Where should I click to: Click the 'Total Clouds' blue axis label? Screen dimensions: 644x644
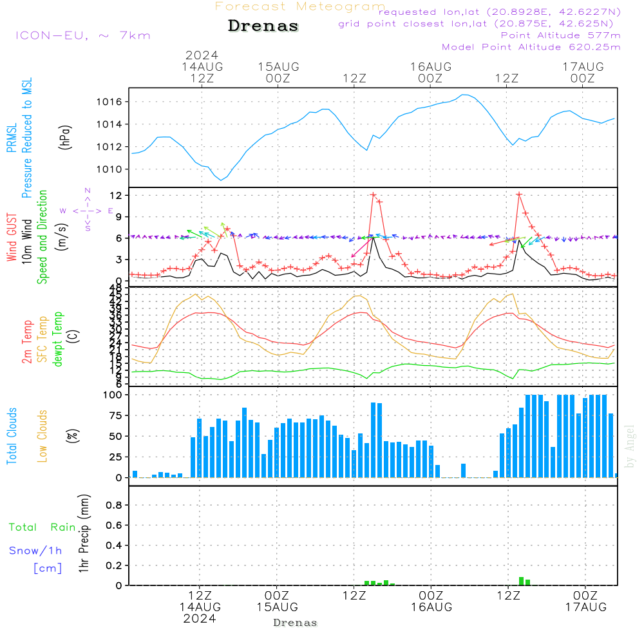[x=12, y=436]
